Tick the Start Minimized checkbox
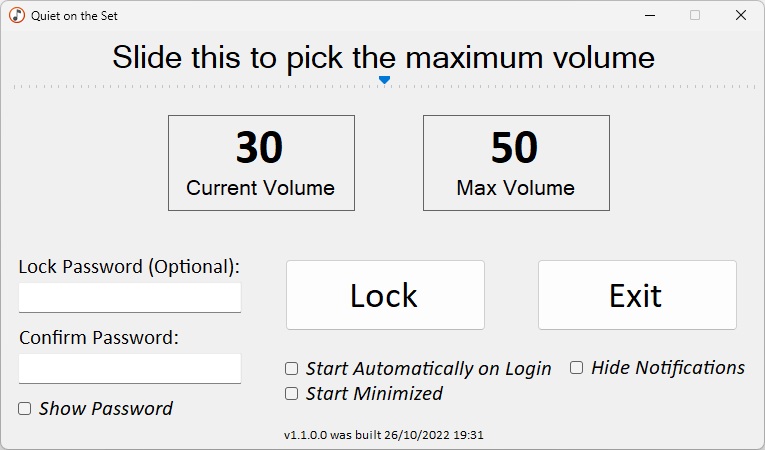 coord(292,393)
